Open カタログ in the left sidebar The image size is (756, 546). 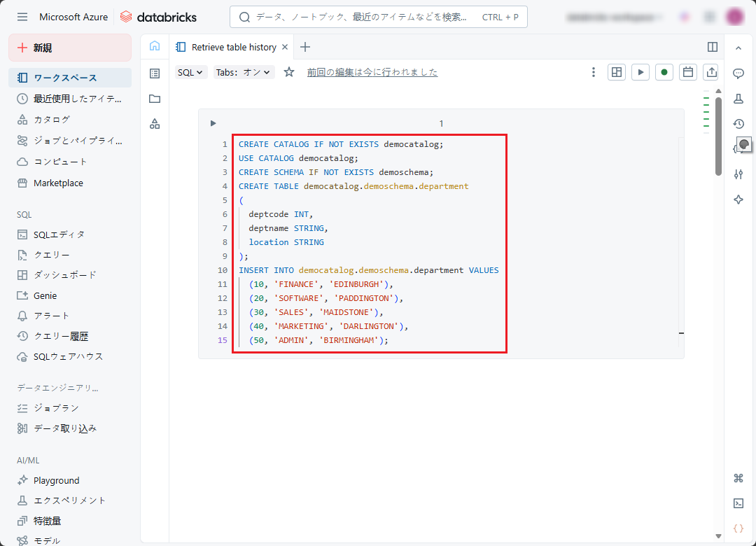(x=52, y=120)
